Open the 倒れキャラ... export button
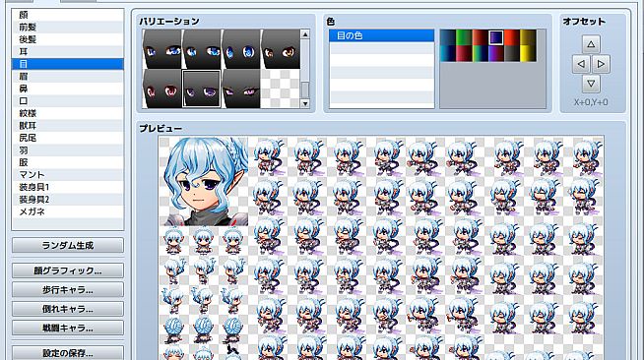 tap(68, 309)
